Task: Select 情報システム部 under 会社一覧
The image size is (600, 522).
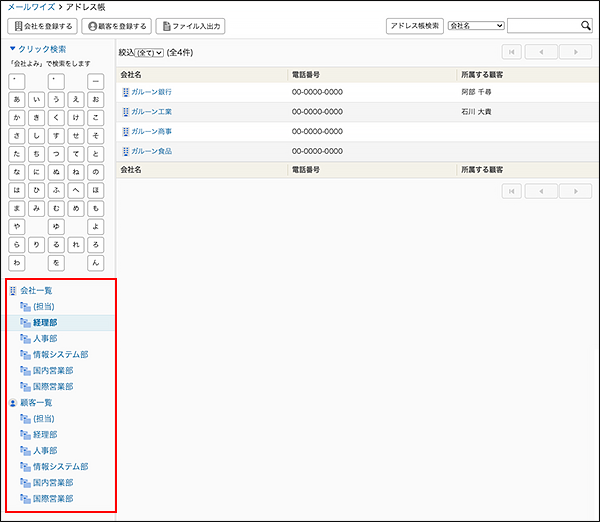Action: (60, 355)
